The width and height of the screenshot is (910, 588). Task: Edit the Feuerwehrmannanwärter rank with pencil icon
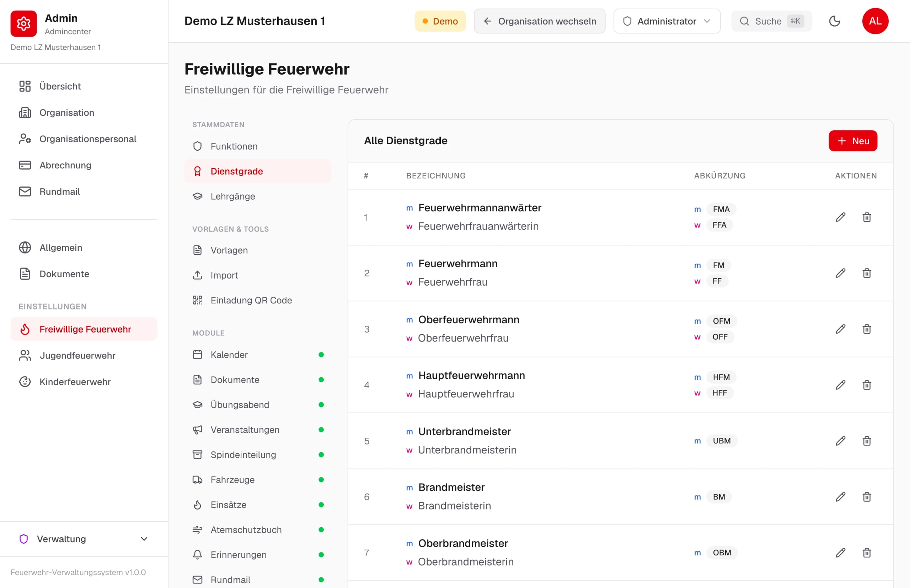pos(840,217)
